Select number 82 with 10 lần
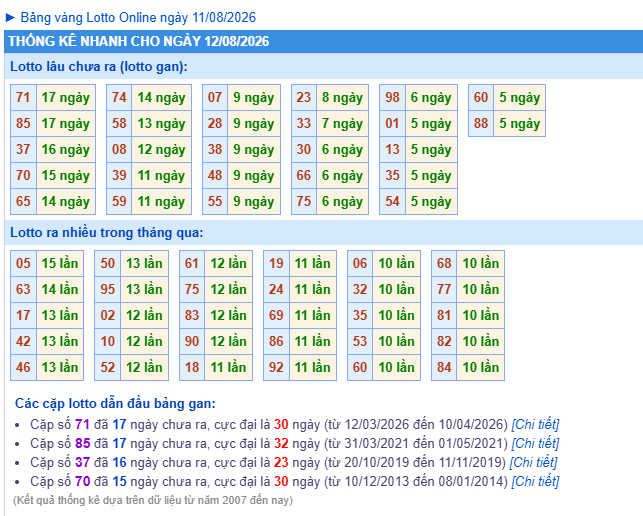Screen dimensions: 643x516 (x=444, y=341)
